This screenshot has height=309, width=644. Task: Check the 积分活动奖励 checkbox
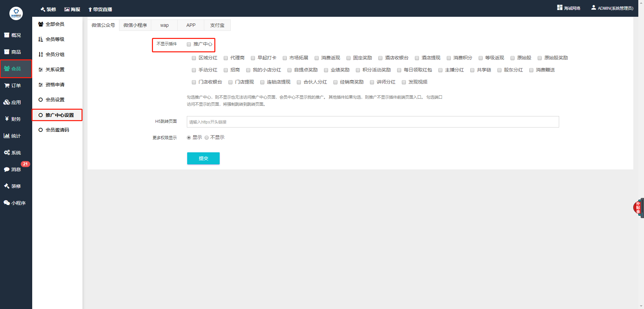[358, 70]
